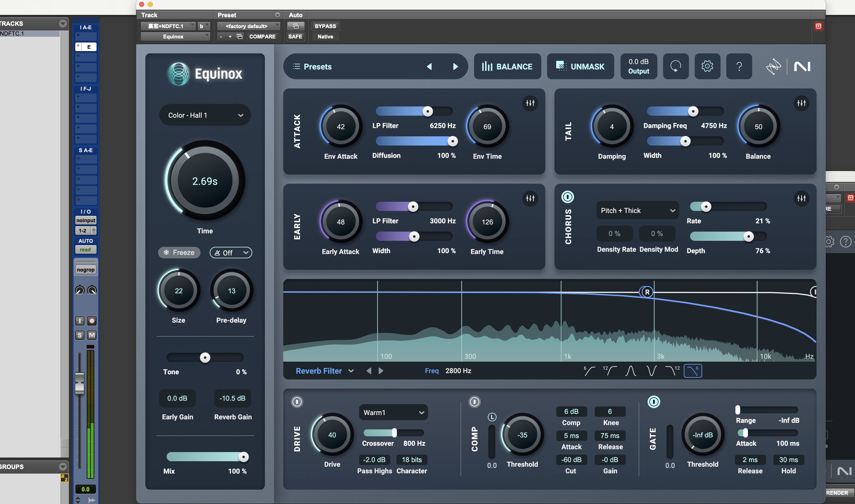Open the Attack section advanced settings icon

(x=530, y=103)
